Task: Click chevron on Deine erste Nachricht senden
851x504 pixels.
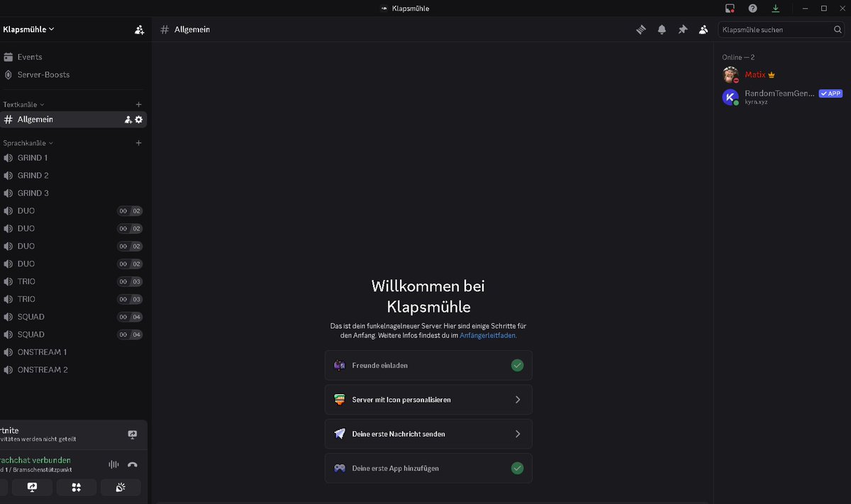Action: coord(518,434)
